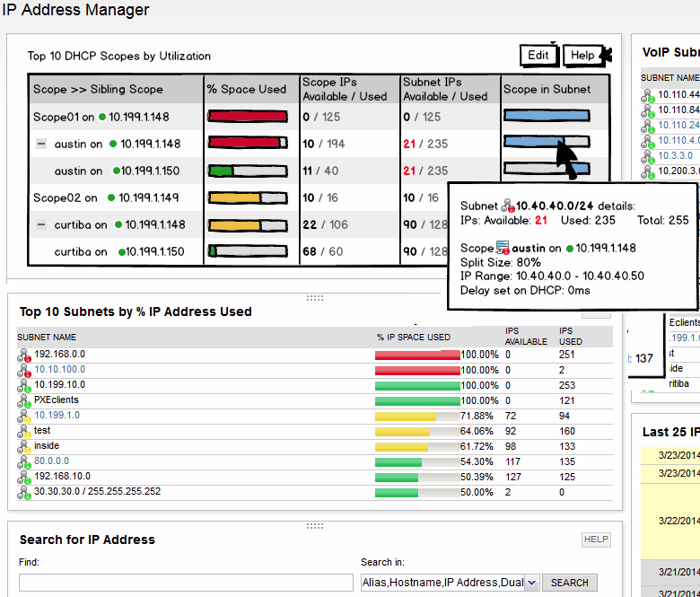
Task: Click subnet icon for 30.30.30.0
Action: coord(24,493)
